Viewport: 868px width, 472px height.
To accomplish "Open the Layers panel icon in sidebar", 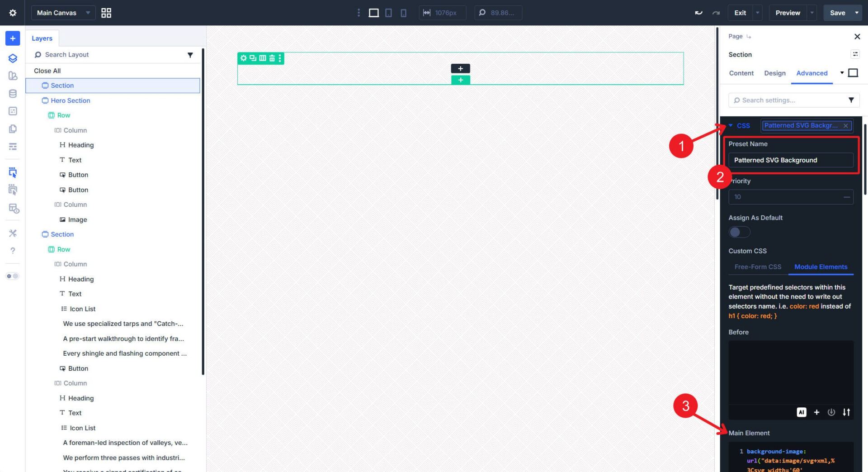I will pos(13,58).
